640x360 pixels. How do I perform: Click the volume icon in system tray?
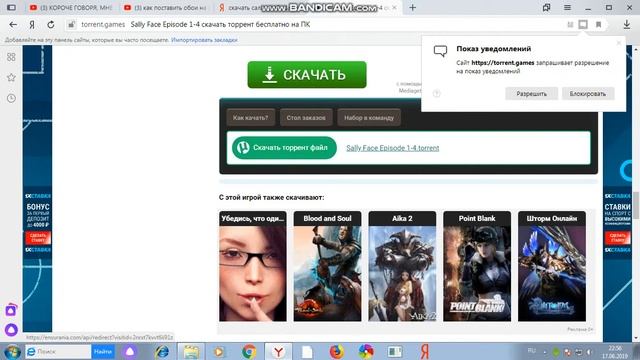pyautogui.click(x=589, y=352)
